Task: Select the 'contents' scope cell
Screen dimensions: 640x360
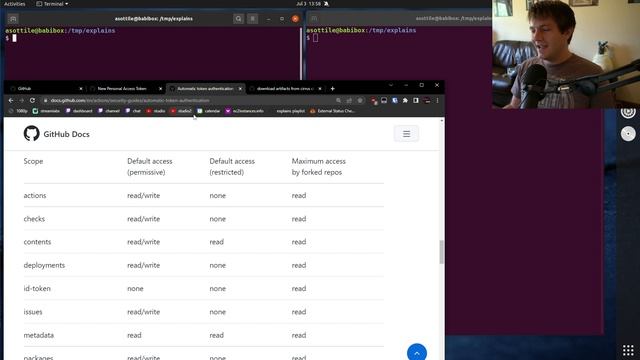Action: tap(37, 242)
